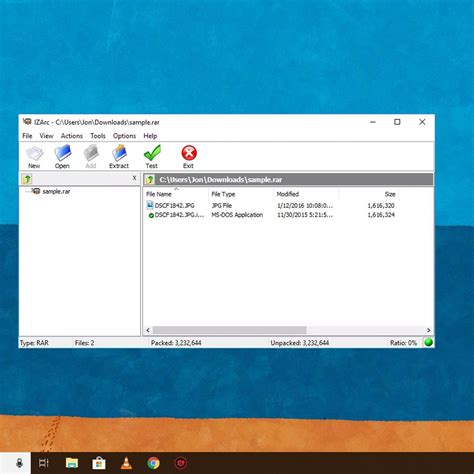Open the Actions menu
The height and width of the screenshot is (474, 474).
pyautogui.click(x=71, y=136)
